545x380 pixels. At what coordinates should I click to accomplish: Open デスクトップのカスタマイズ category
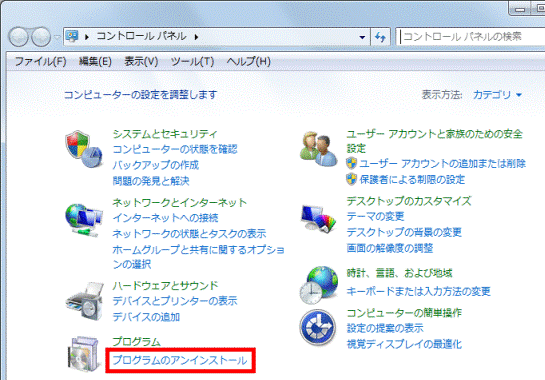click(409, 201)
